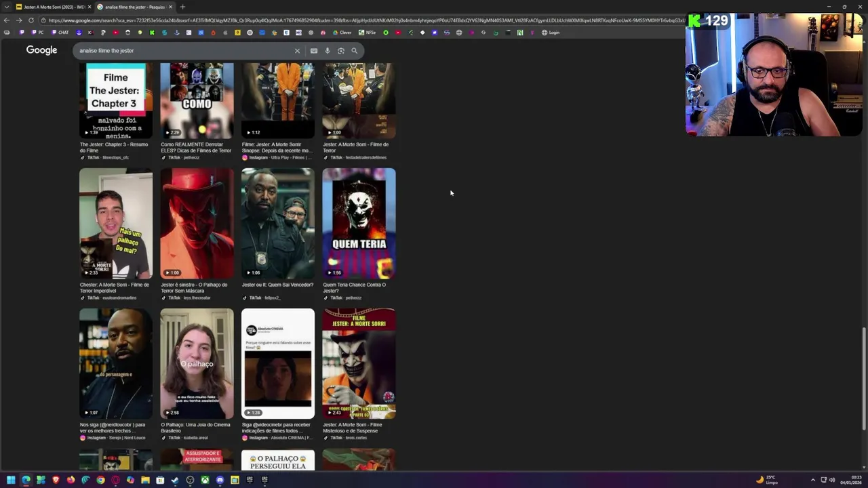
Task: Play the Como REALMENTE Derrotar ELES video
Action: pyautogui.click(x=197, y=100)
